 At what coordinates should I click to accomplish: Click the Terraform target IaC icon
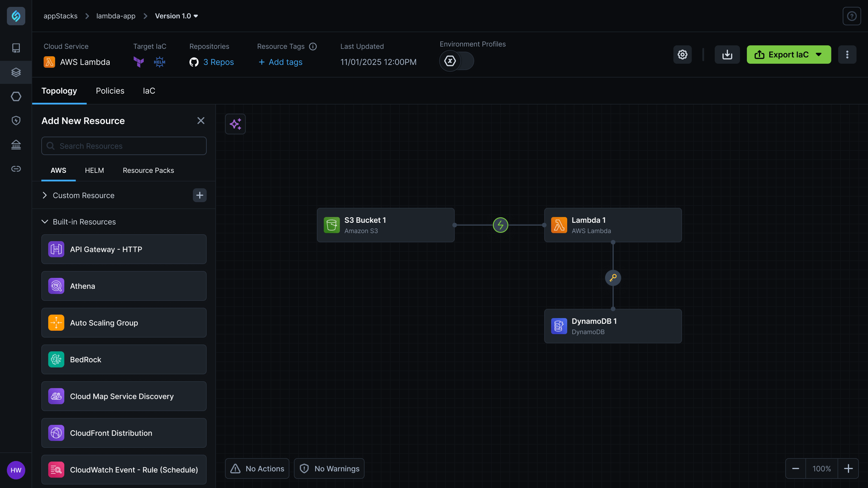tap(139, 62)
